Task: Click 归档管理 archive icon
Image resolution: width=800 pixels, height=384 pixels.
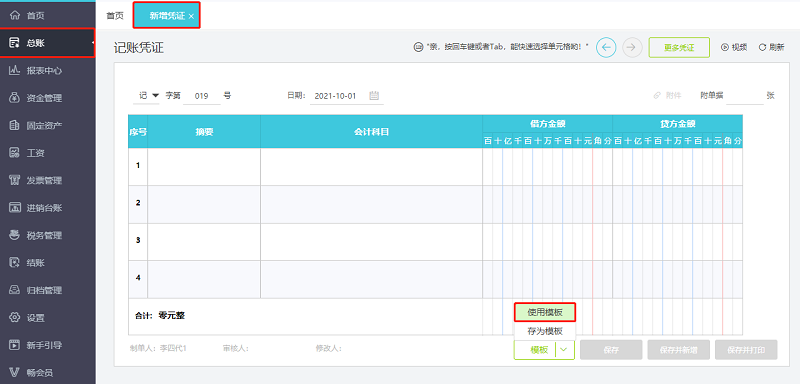Action: pos(15,290)
